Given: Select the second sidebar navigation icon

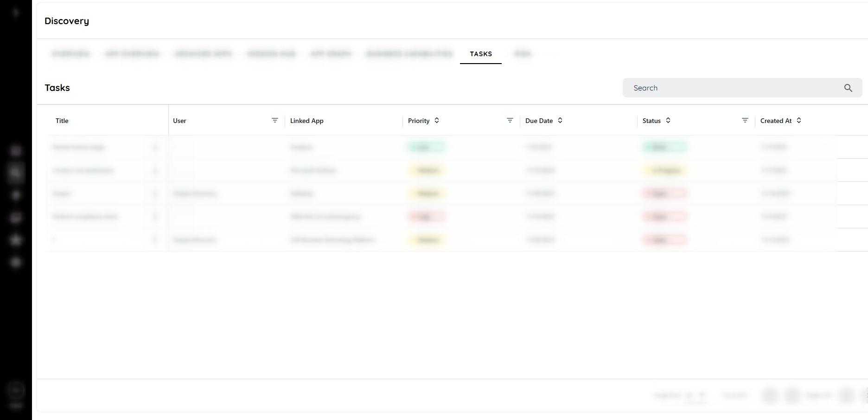Looking at the screenshot, I should (x=15, y=173).
